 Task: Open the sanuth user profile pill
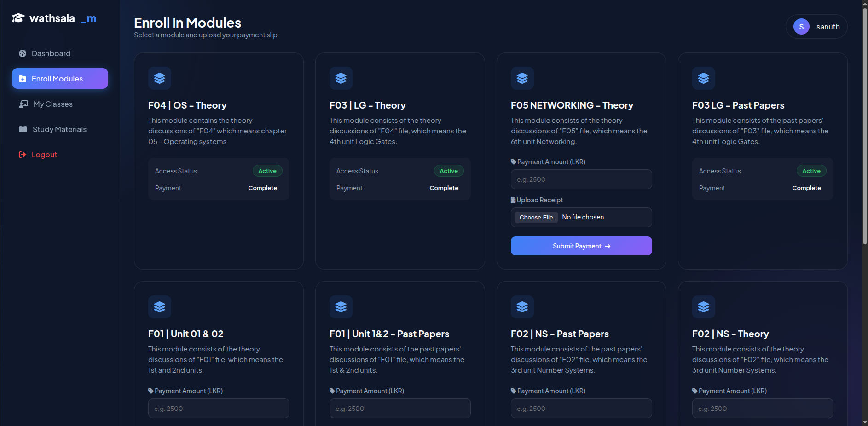(816, 27)
